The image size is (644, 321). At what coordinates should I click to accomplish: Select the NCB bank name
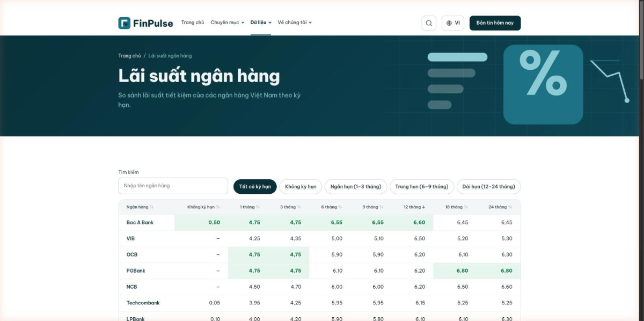point(132,287)
